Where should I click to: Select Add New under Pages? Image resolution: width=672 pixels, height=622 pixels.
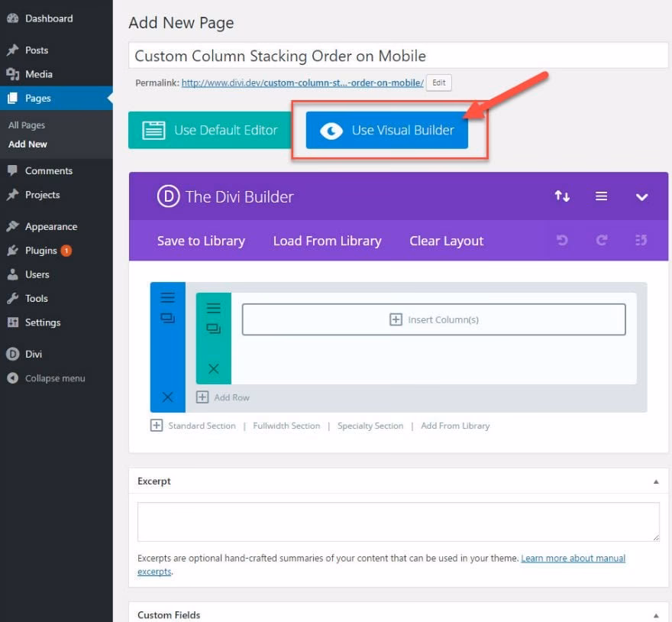coord(27,144)
